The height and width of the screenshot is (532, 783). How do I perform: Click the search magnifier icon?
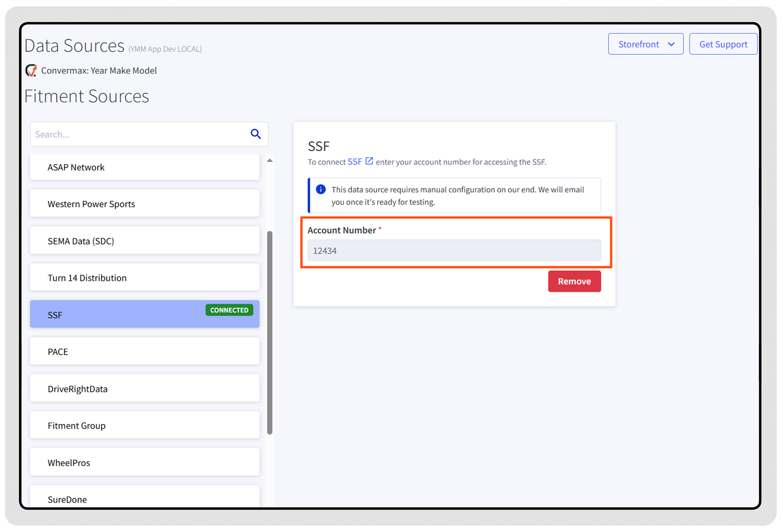coord(256,134)
